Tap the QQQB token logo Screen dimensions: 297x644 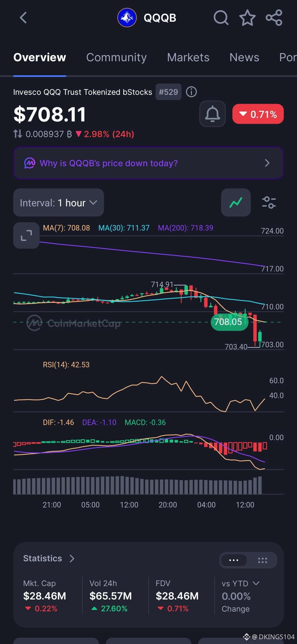[x=127, y=18]
